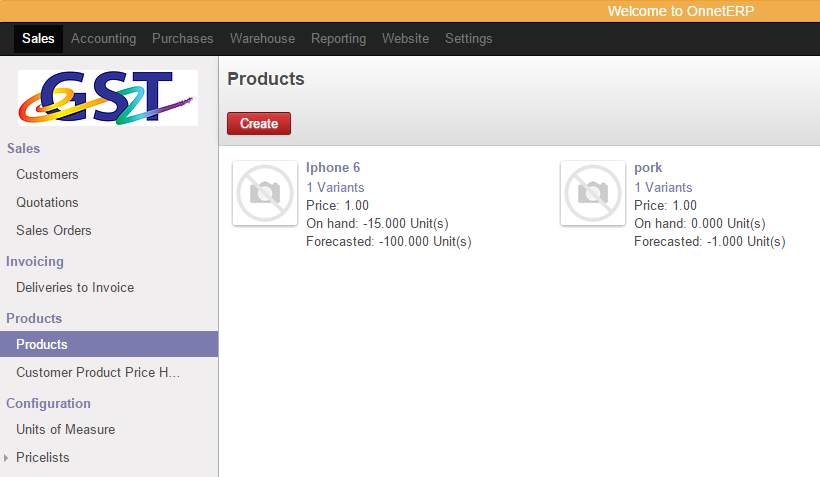Open Quotations in the sidebar

pyautogui.click(x=47, y=202)
